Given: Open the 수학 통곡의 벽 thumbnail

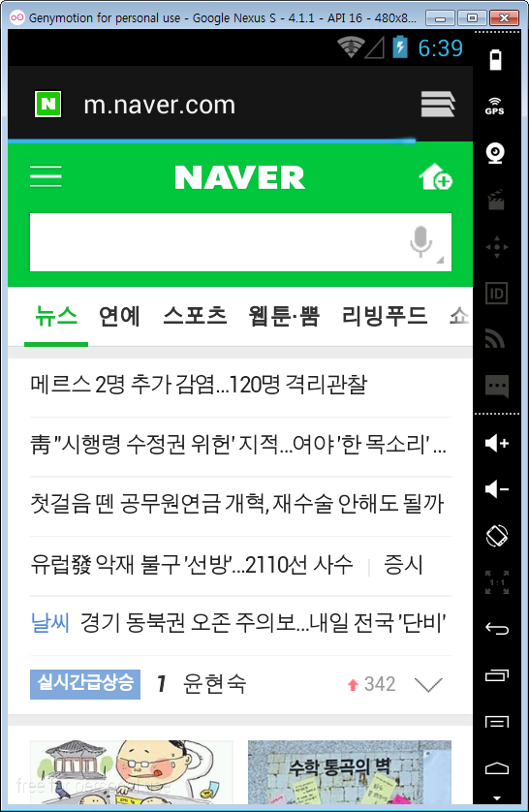Looking at the screenshot, I should point(350,771).
